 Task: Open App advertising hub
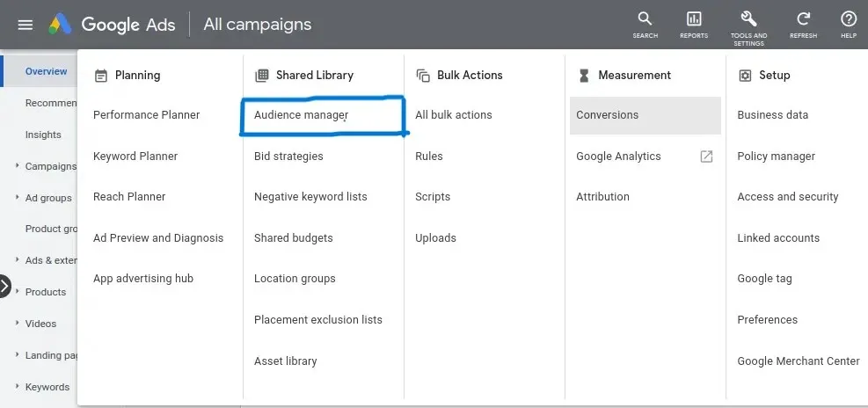[142, 279]
